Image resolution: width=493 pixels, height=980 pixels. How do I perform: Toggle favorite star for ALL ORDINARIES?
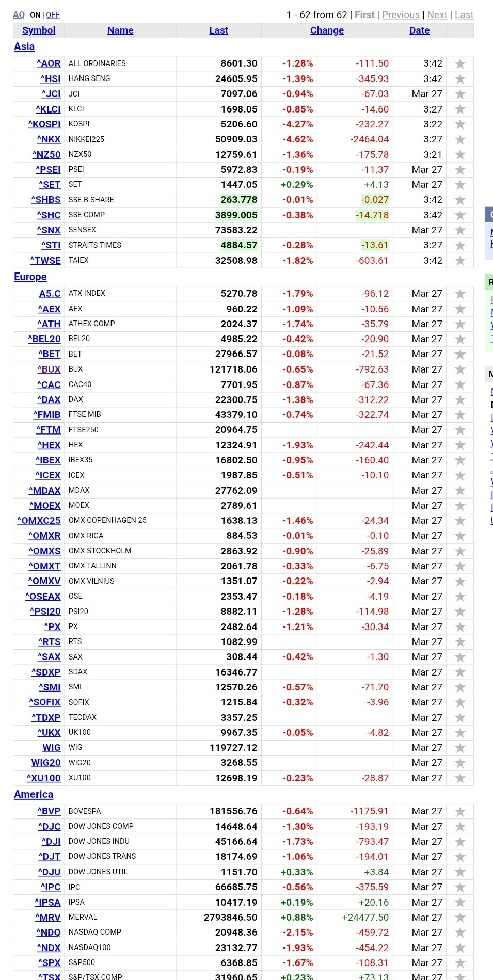pyautogui.click(x=459, y=63)
